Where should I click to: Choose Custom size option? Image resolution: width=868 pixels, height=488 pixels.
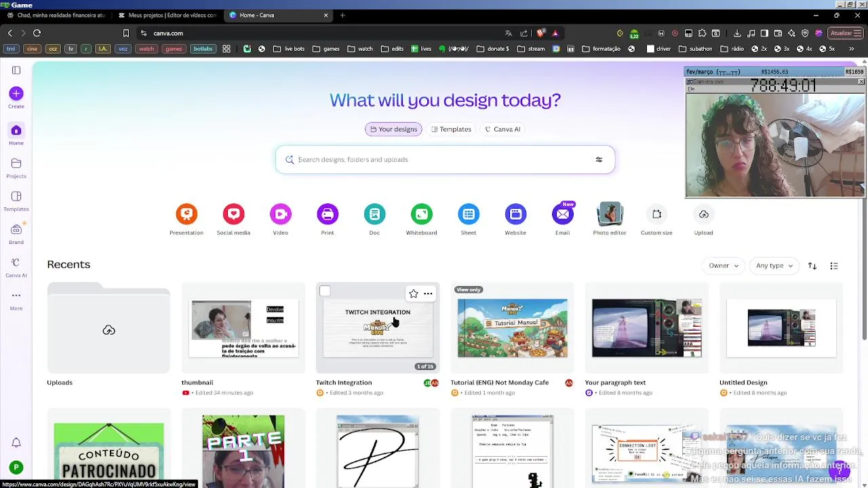coord(656,220)
